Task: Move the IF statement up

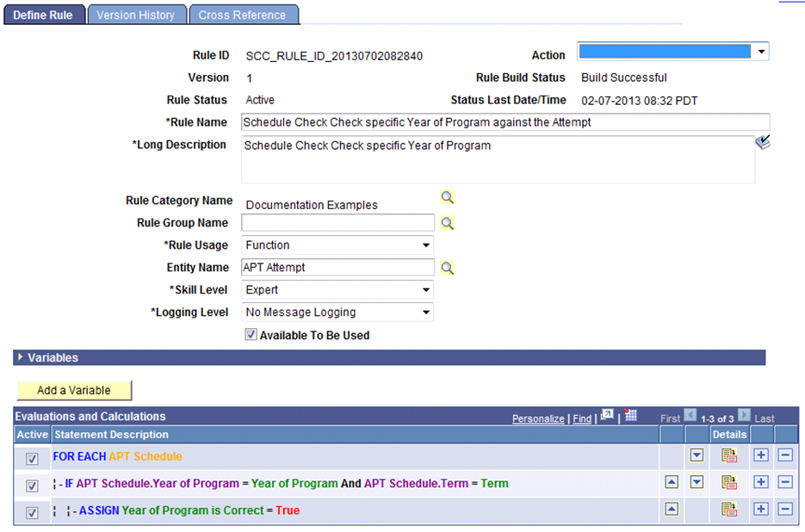Action: tap(671, 482)
